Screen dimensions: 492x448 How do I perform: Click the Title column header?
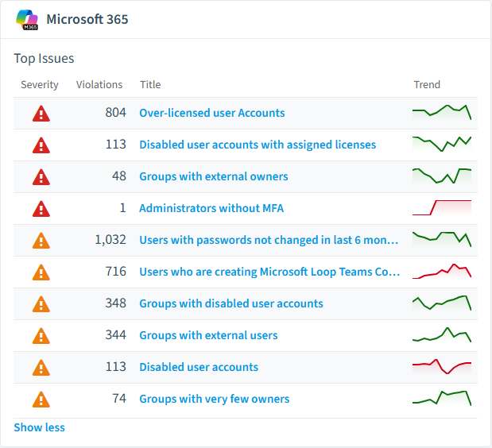(x=150, y=85)
